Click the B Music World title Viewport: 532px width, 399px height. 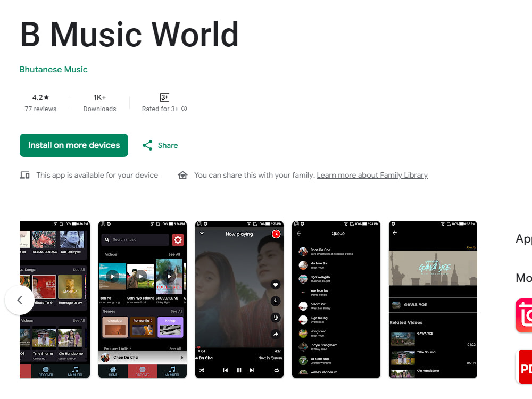[x=129, y=35]
